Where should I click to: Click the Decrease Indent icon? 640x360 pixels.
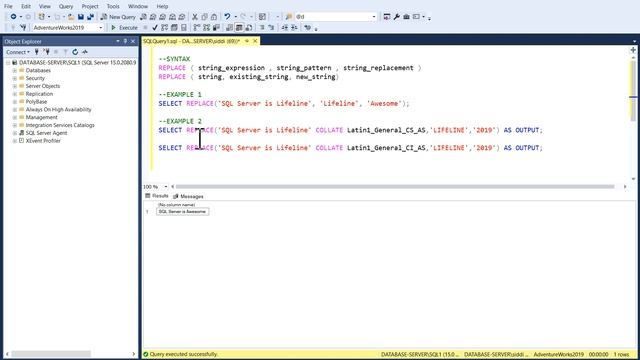click(284, 28)
